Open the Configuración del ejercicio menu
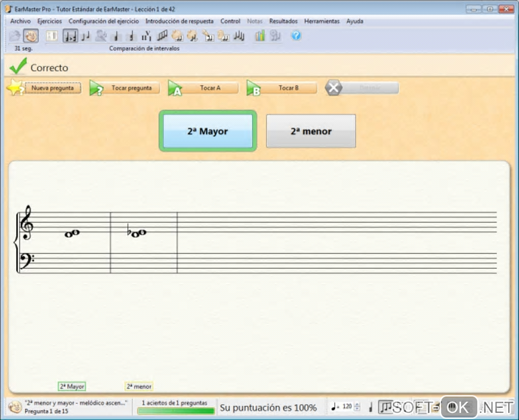The height and width of the screenshot is (420, 519). [103, 21]
